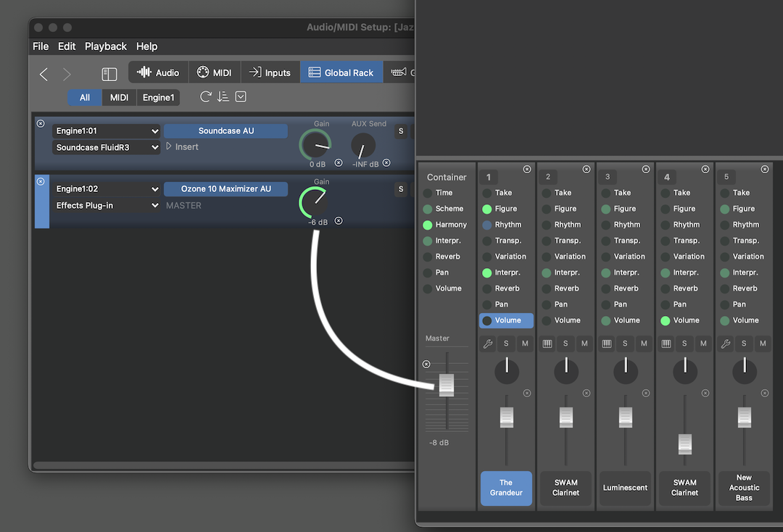783x532 pixels.
Task: Select The Grandeur track name button
Action: pyautogui.click(x=506, y=488)
